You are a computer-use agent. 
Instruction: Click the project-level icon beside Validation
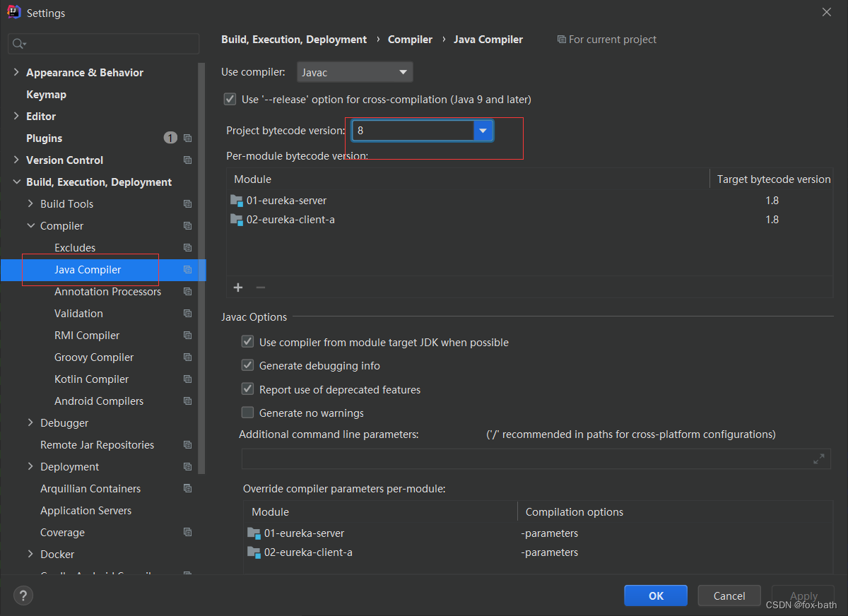point(187,314)
